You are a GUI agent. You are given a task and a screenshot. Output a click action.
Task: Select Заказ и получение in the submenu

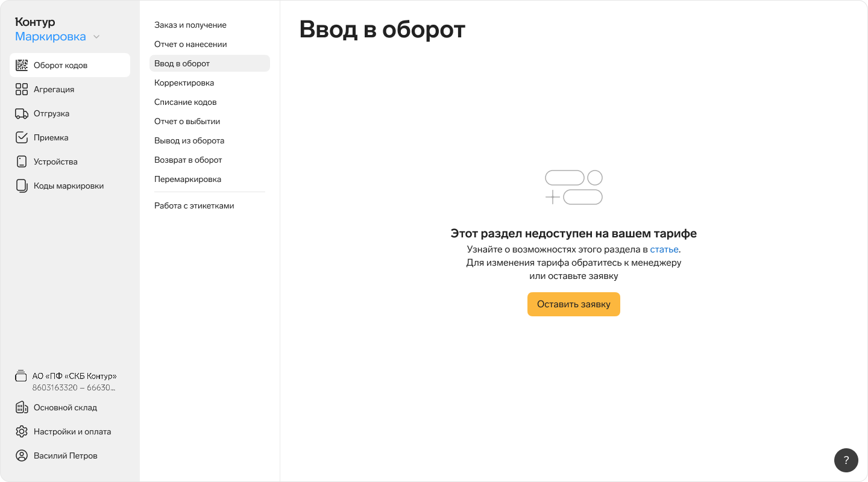point(190,25)
